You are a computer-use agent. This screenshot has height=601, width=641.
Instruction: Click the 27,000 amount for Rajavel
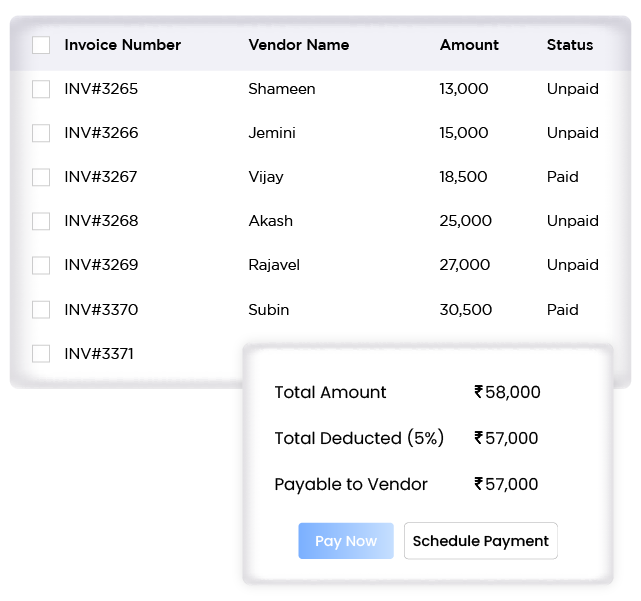coord(464,265)
